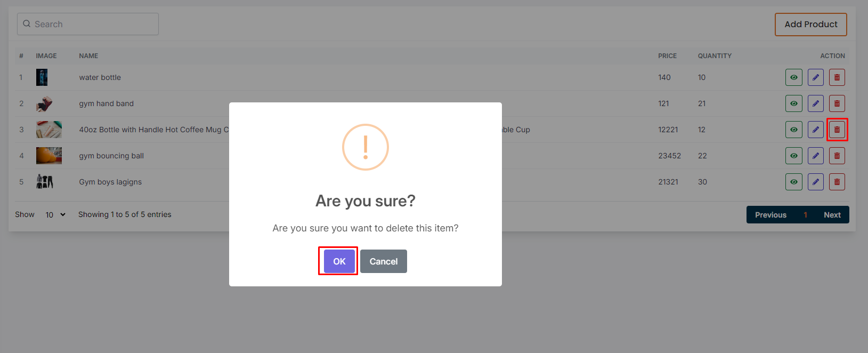Edit the Gym boys lagigns product

pos(815,182)
